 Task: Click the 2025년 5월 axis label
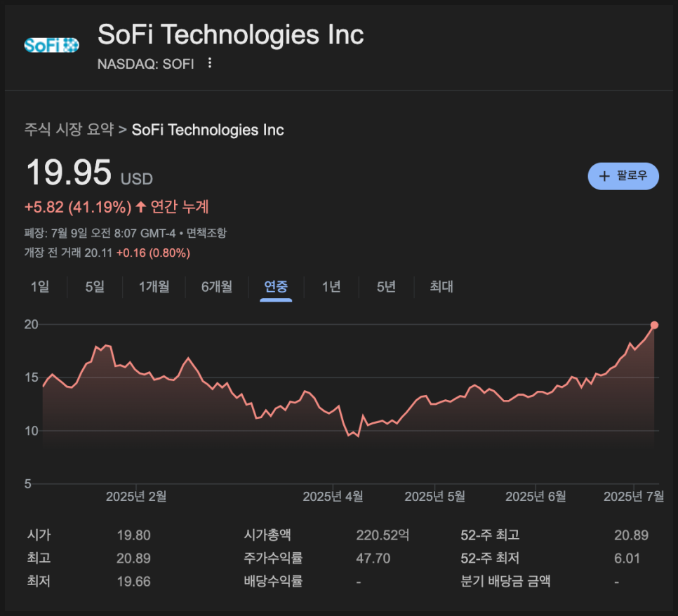tap(434, 496)
